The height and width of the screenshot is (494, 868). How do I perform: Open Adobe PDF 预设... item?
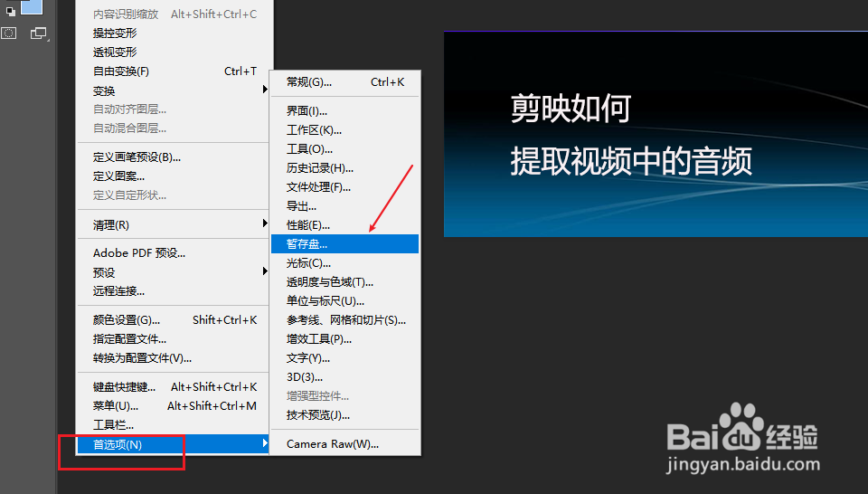tap(175, 253)
